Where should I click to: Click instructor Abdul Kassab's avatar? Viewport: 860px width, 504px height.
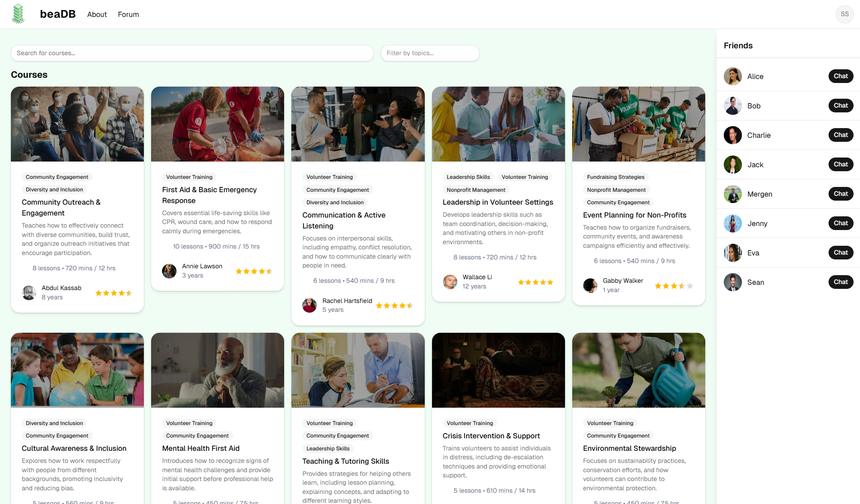[29, 292]
